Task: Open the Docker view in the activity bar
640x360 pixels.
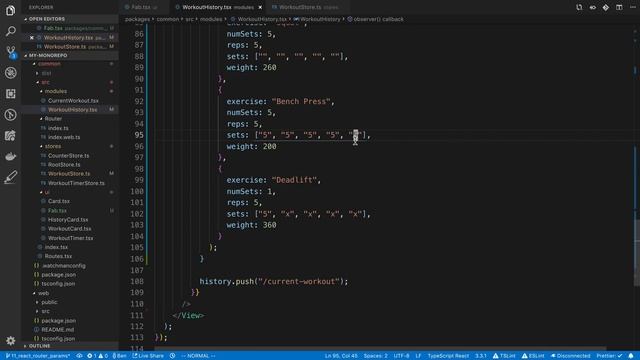Action: click(x=11, y=156)
